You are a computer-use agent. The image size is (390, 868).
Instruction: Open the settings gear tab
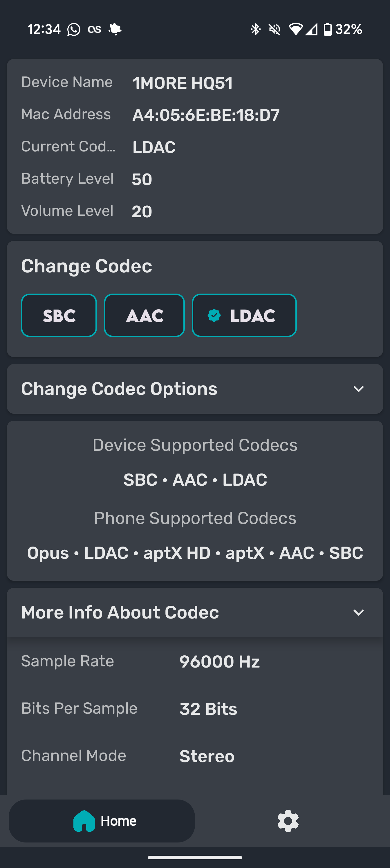288,821
